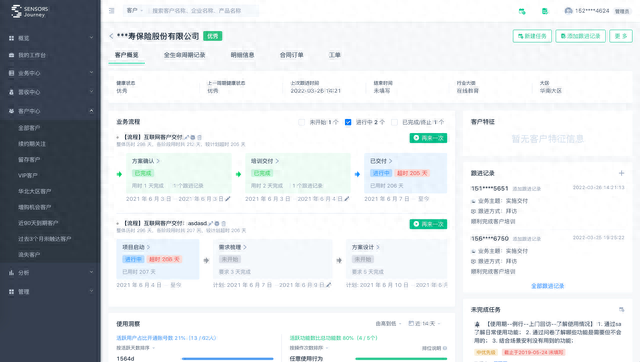Go back using the arrow before company name
640x362 pixels.
pos(111,36)
